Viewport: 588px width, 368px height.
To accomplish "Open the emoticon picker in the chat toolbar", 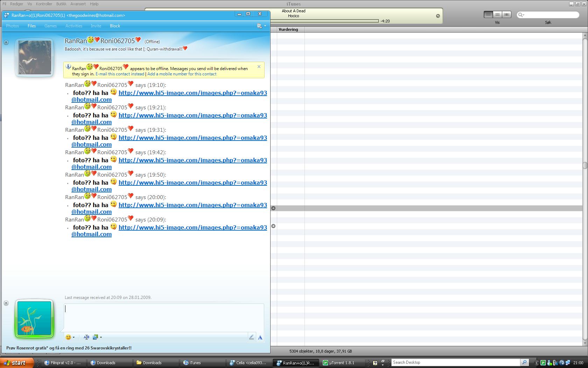I will pos(68,337).
